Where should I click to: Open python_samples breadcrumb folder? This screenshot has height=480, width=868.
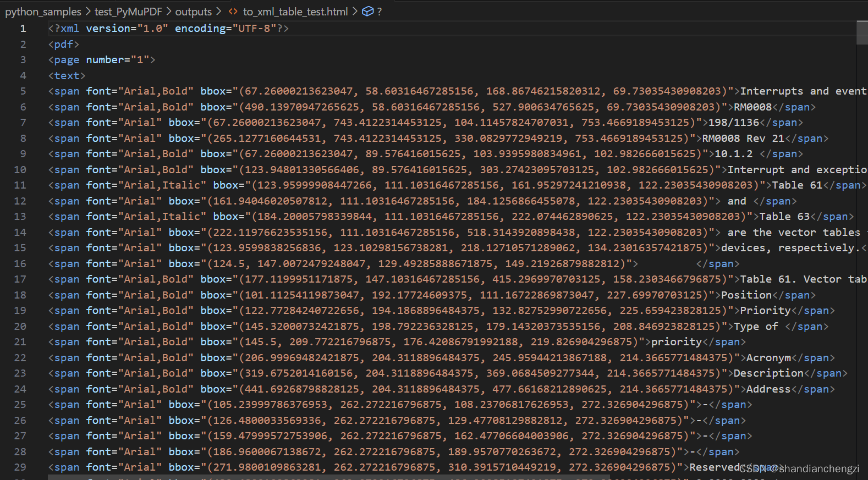click(43, 12)
